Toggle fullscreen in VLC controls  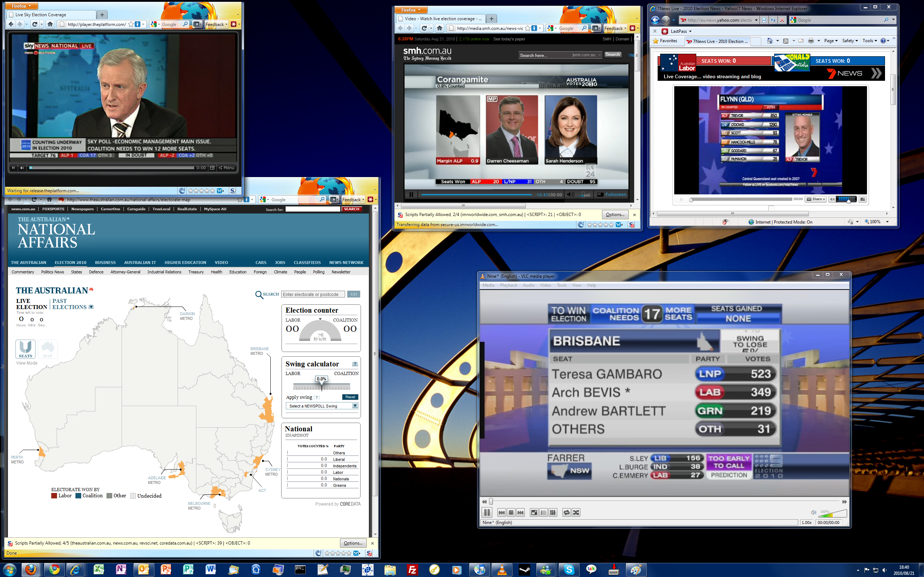point(534,512)
